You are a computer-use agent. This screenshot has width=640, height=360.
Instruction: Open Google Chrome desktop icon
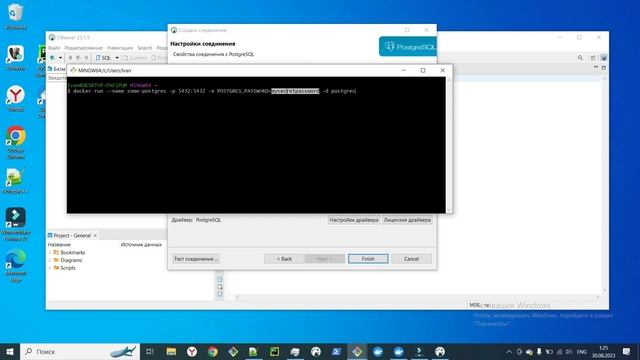pyautogui.click(x=16, y=142)
